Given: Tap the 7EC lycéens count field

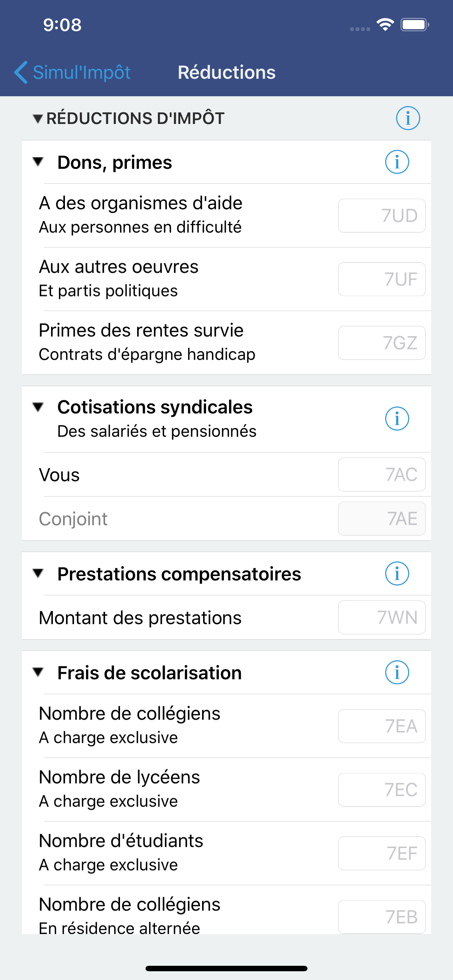Looking at the screenshot, I should pos(382,790).
